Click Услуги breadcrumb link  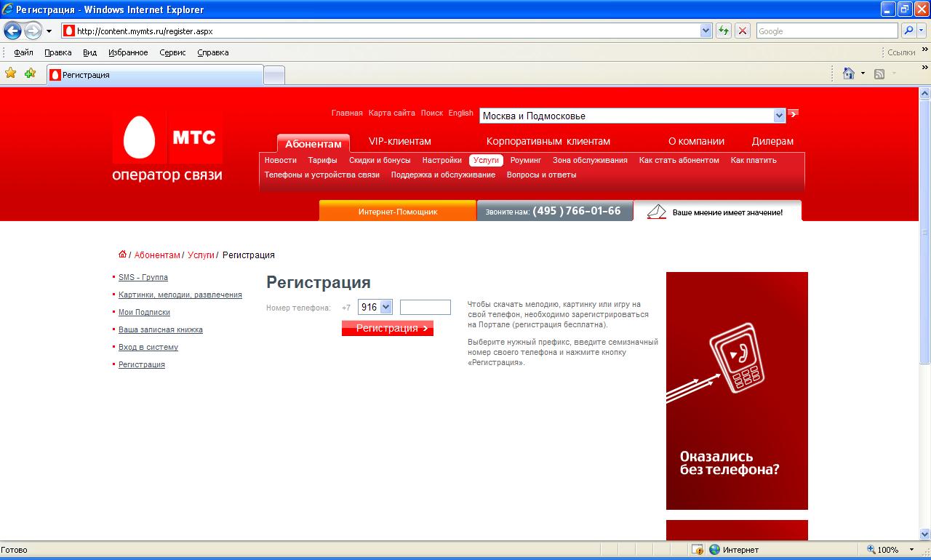[x=201, y=255]
